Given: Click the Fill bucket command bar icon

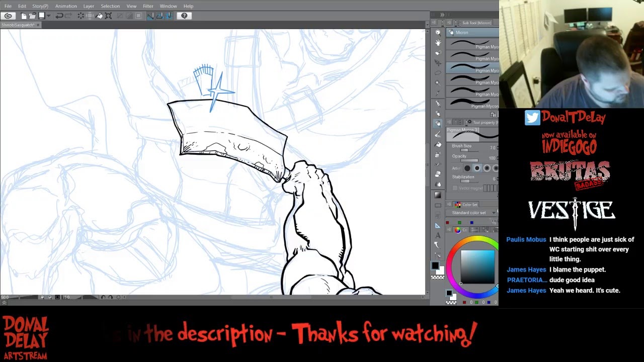Looking at the screenshot, I should pos(99,16).
